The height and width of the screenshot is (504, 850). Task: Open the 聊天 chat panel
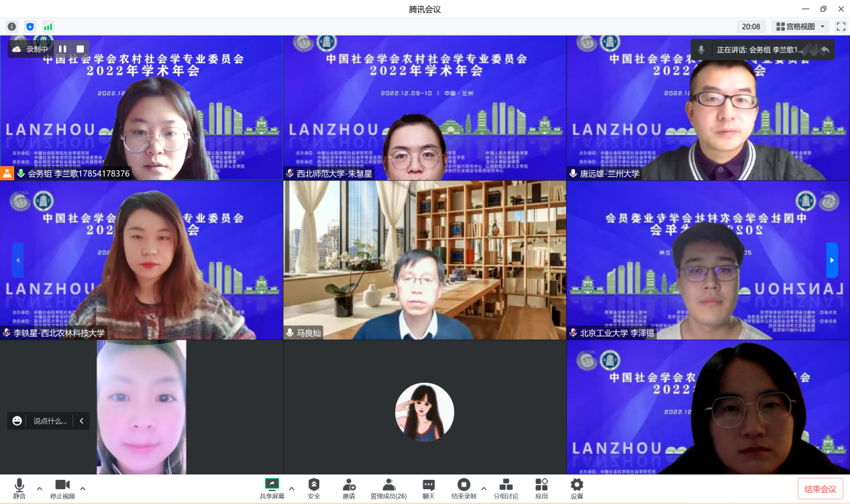pyautogui.click(x=429, y=489)
